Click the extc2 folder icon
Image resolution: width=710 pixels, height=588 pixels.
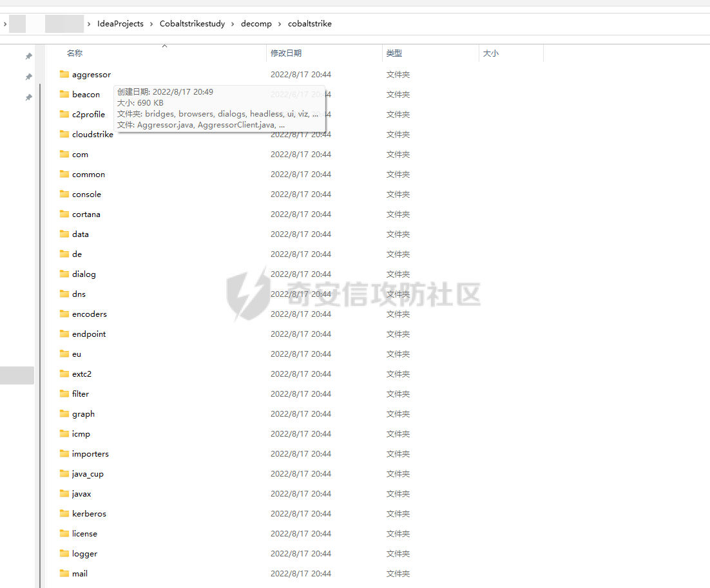click(64, 374)
